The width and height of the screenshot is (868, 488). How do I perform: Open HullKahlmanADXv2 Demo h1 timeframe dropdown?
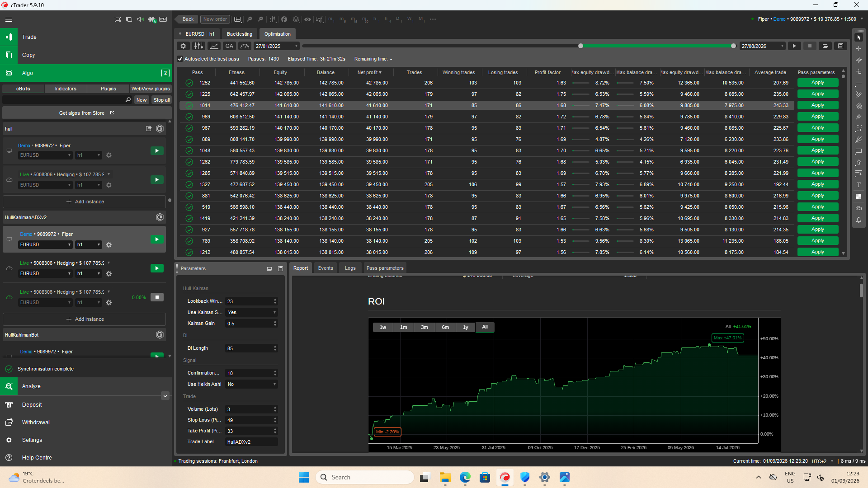coord(89,245)
